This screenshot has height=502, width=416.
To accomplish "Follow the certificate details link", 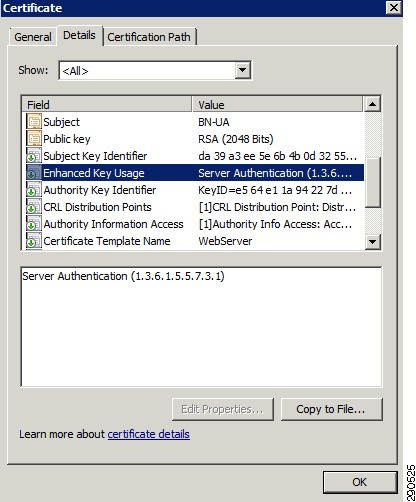I will click(149, 434).
